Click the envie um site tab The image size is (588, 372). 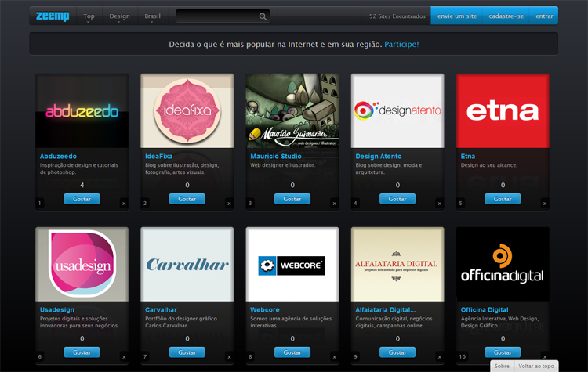pos(457,16)
